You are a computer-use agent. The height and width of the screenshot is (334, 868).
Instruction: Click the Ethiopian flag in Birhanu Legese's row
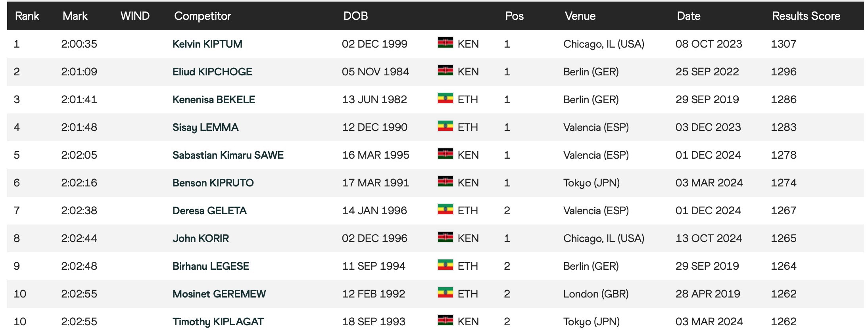coord(445,265)
